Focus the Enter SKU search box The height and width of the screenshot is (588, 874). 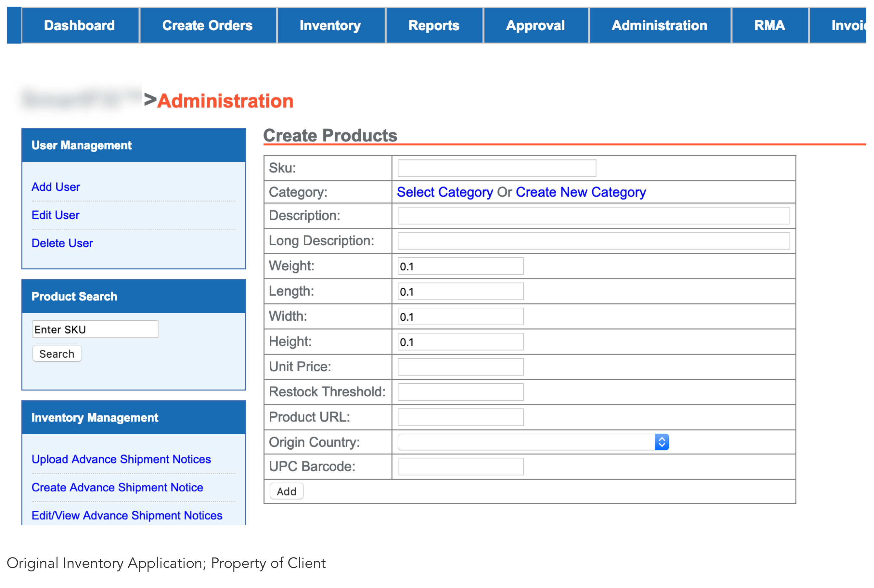click(95, 329)
